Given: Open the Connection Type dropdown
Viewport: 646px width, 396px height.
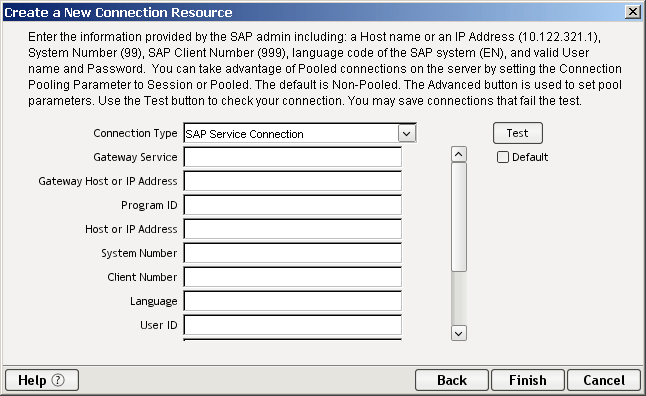Looking at the screenshot, I should pos(407,134).
